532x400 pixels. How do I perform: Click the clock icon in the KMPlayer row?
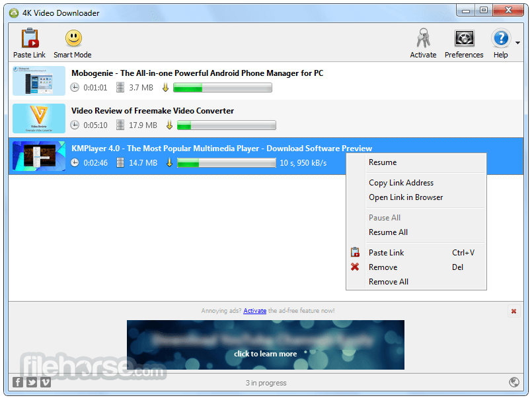[75, 163]
